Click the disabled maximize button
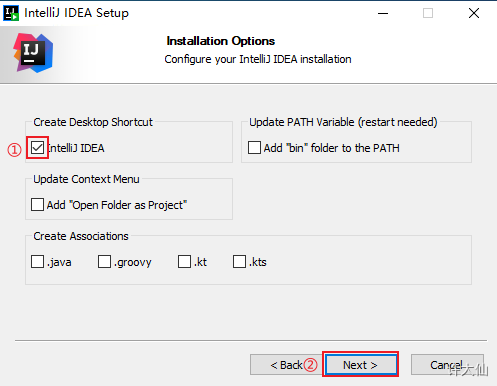The width and height of the screenshot is (497, 386). [428, 13]
